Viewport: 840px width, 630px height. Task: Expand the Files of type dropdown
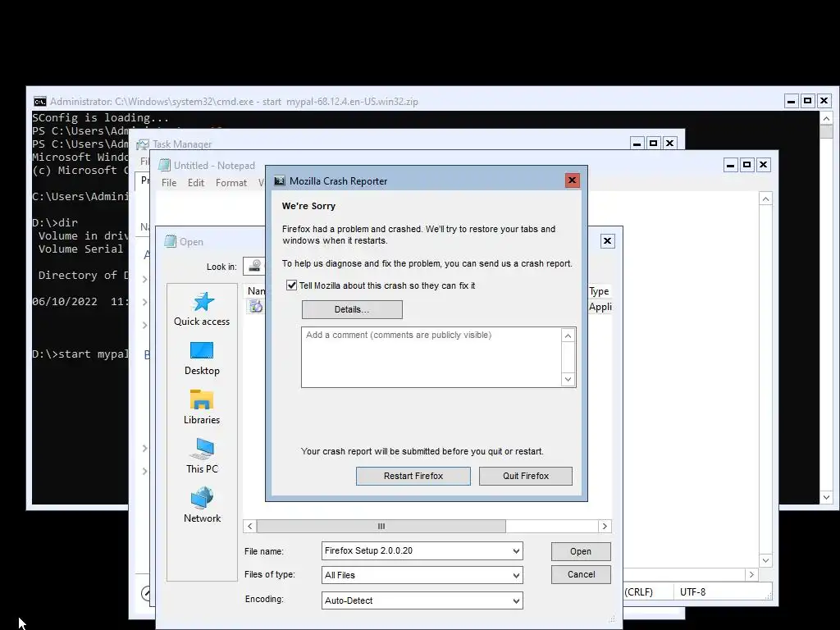516,575
